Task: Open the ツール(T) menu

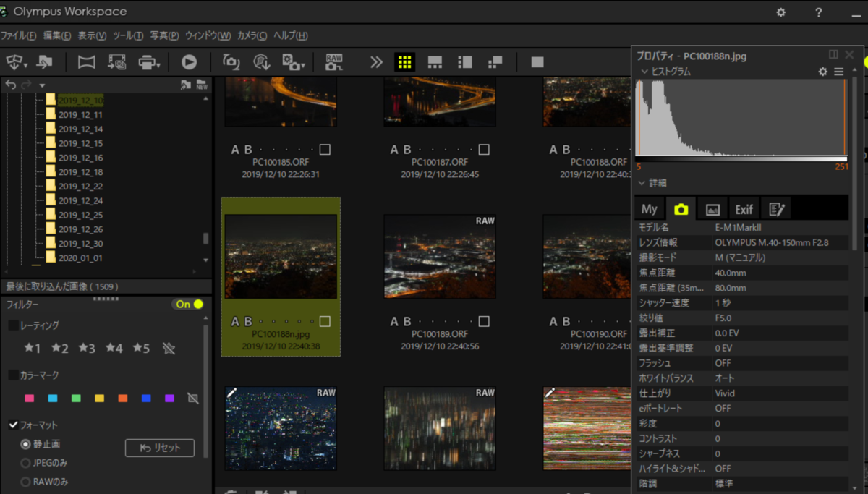Action: coord(128,35)
